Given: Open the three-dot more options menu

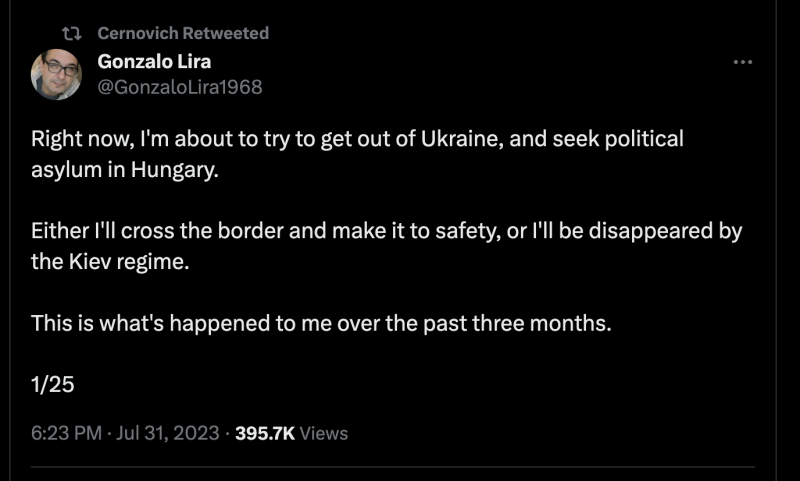Looking at the screenshot, I should [x=742, y=62].
